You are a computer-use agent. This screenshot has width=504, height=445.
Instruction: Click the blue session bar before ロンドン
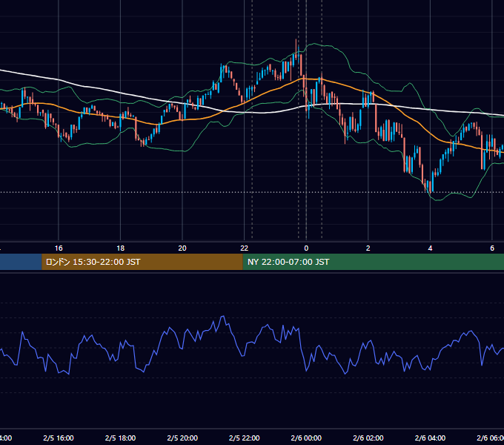(21, 262)
